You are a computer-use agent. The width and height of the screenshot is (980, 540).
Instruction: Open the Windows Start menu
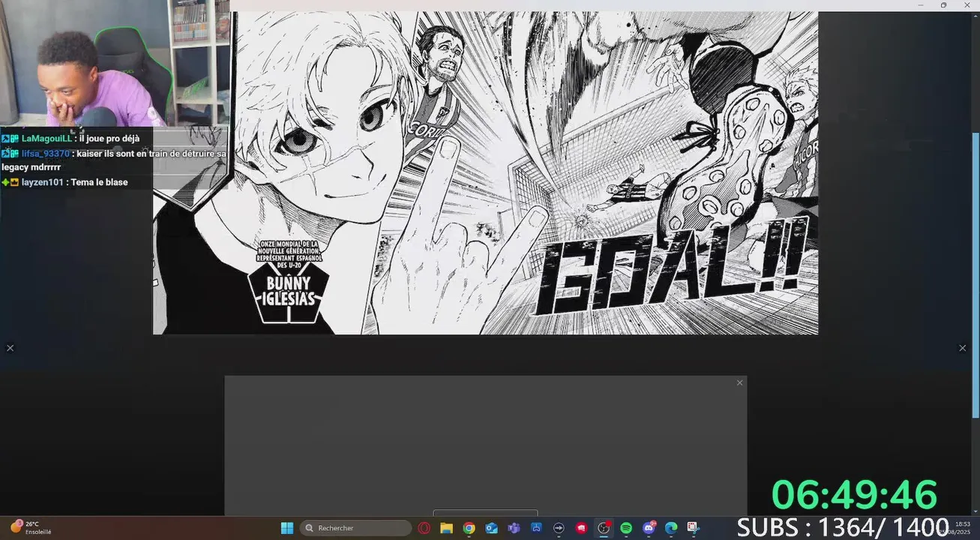(286, 528)
